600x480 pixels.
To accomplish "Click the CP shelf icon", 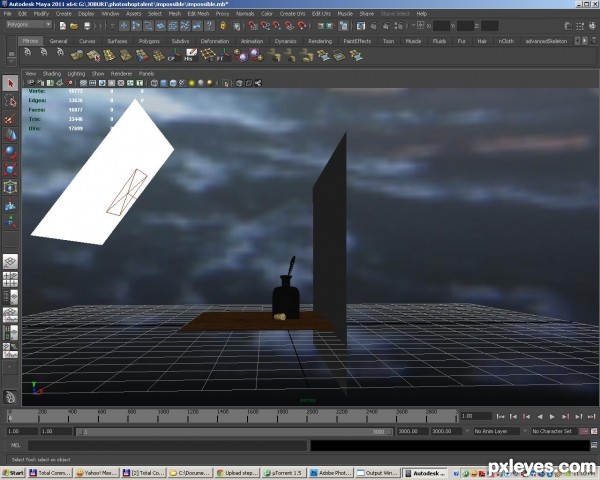I will (174, 55).
